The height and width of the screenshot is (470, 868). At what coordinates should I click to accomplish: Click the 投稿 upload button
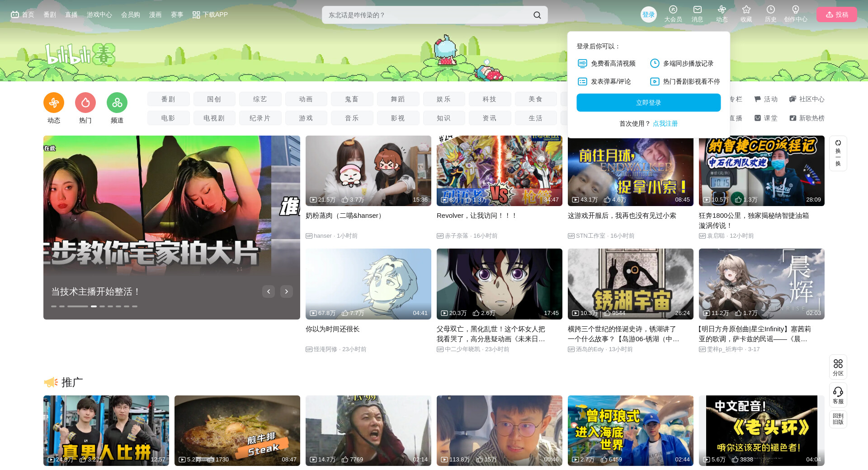[x=836, y=14]
